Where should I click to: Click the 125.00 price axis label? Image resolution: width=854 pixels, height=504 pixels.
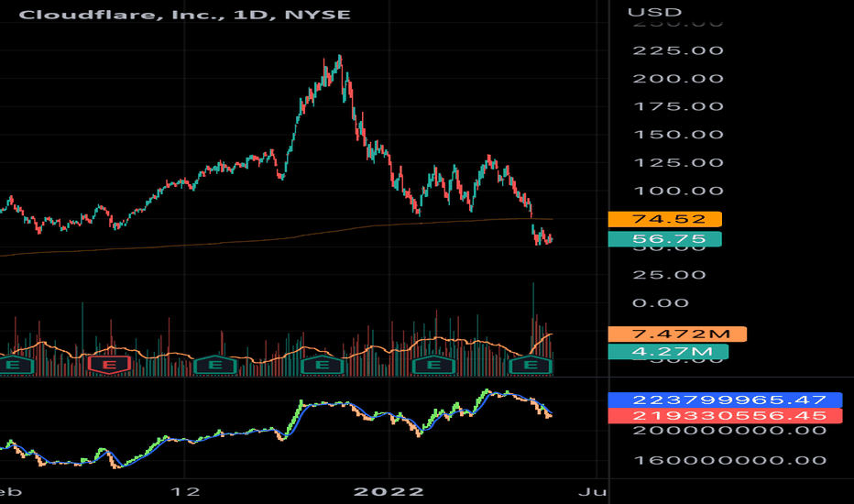(x=678, y=163)
